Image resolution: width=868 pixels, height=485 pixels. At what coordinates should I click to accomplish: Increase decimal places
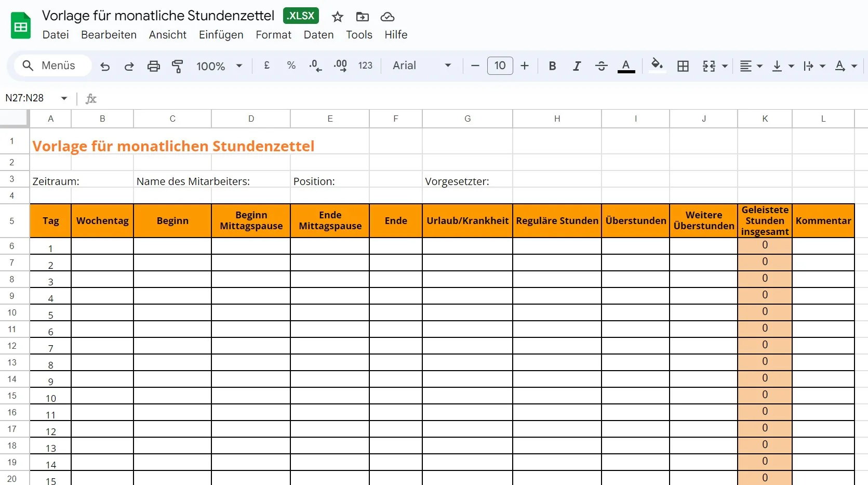coord(340,65)
